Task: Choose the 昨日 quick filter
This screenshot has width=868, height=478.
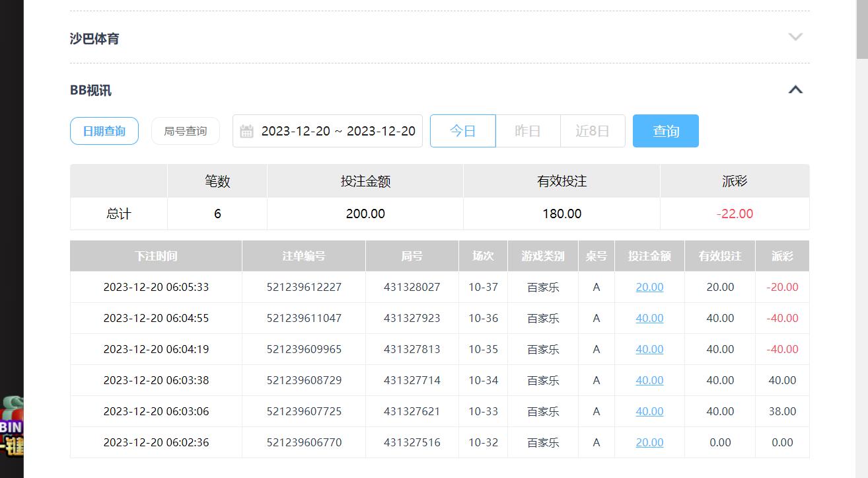Action: (x=528, y=131)
